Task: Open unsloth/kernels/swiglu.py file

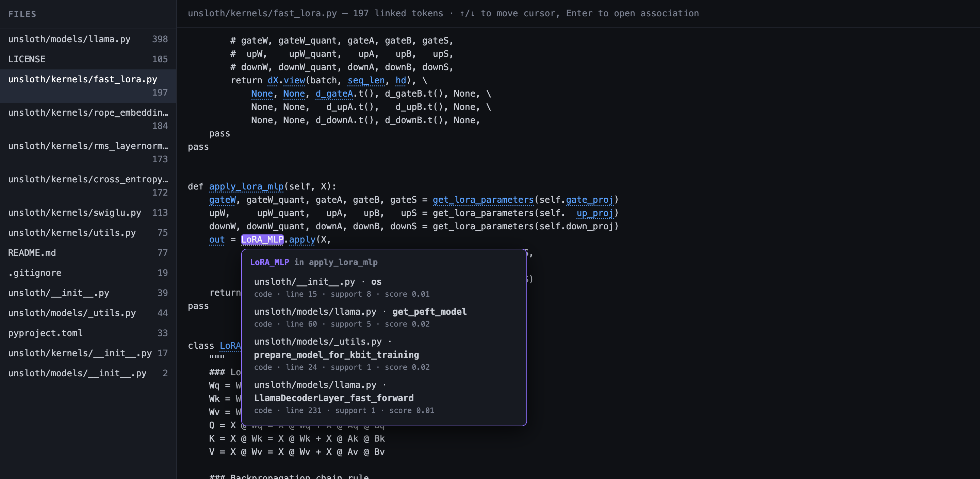Action: [88, 213]
